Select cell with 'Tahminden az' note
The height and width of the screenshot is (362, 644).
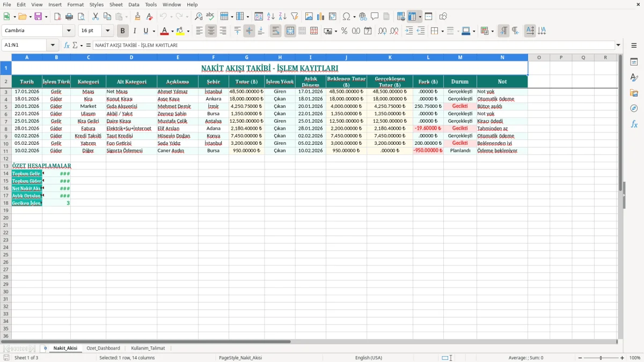[x=502, y=128]
